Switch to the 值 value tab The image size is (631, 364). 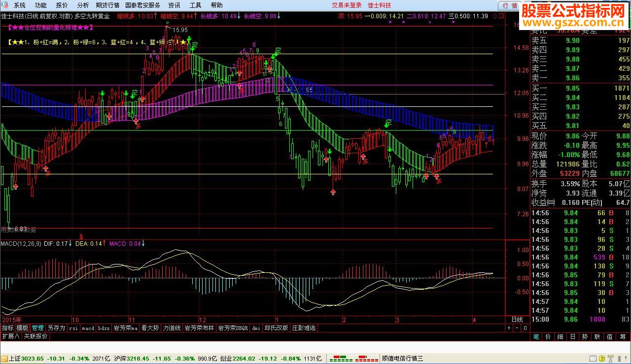[610, 337]
